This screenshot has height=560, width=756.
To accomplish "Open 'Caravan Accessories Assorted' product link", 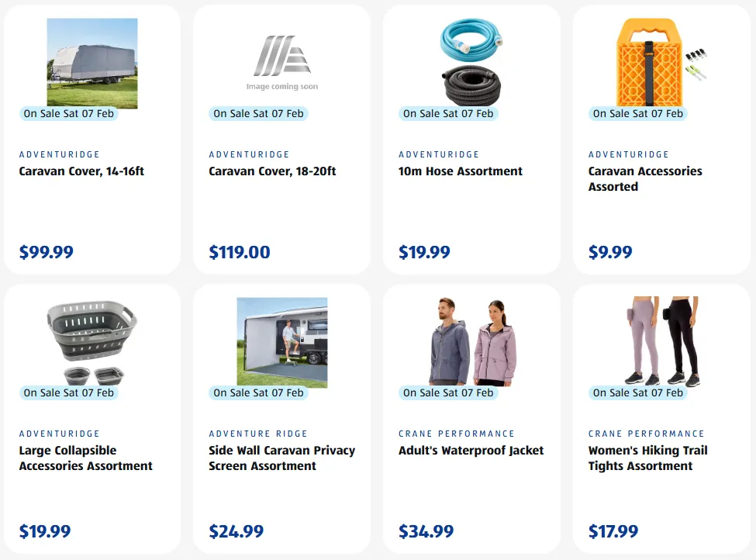I will pos(645,179).
